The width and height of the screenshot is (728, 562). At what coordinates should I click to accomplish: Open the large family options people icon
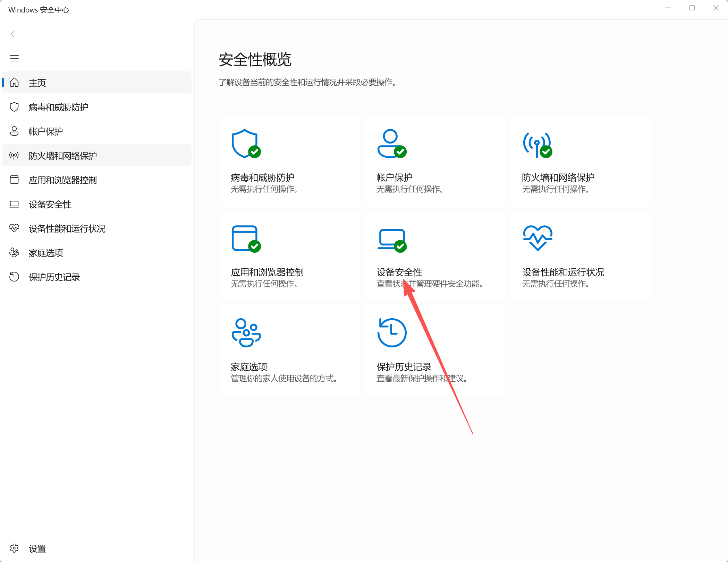[246, 333]
